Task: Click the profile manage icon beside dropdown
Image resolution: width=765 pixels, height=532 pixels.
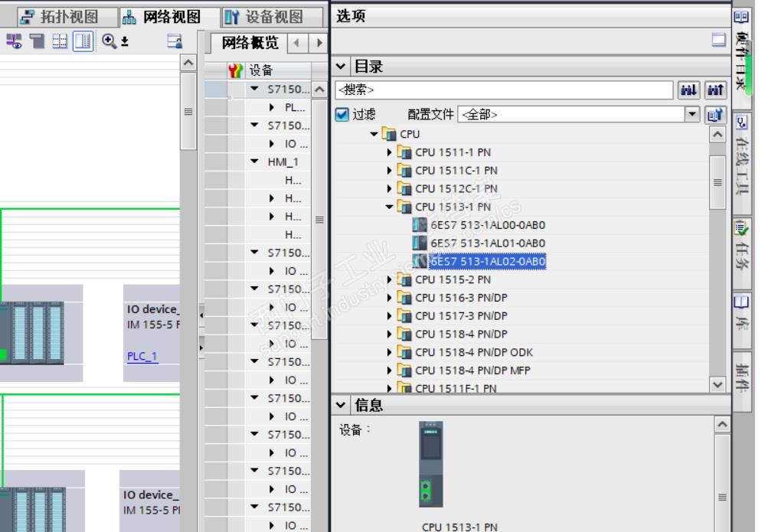Action: [x=714, y=115]
